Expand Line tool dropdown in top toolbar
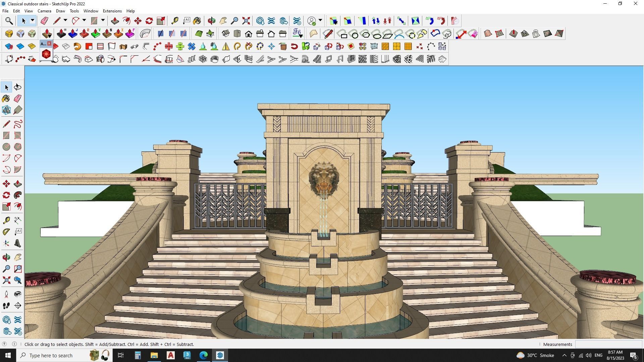The height and width of the screenshot is (362, 644). click(65, 21)
